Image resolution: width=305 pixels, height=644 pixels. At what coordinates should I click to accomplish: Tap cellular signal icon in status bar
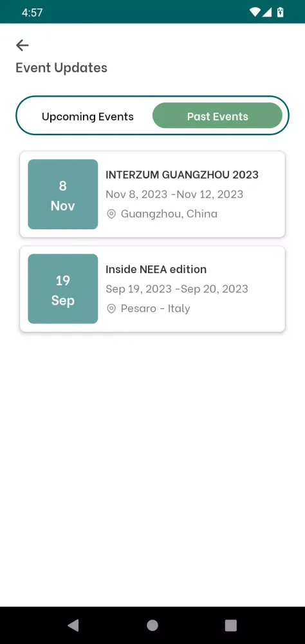tap(267, 12)
